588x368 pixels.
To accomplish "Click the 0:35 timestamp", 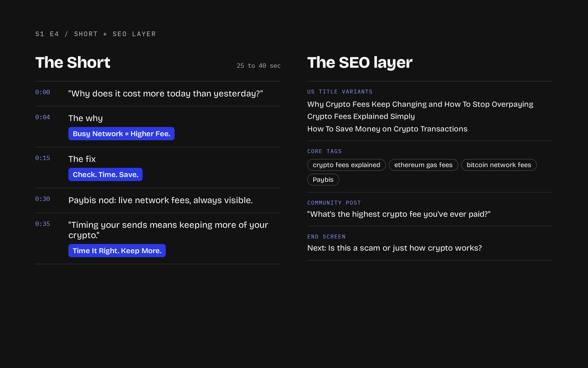I will 43,224.
